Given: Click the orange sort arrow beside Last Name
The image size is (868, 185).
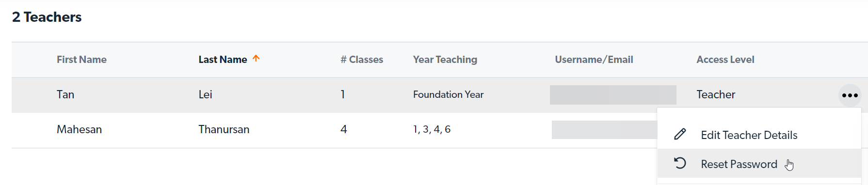Looking at the screenshot, I should click(256, 59).
